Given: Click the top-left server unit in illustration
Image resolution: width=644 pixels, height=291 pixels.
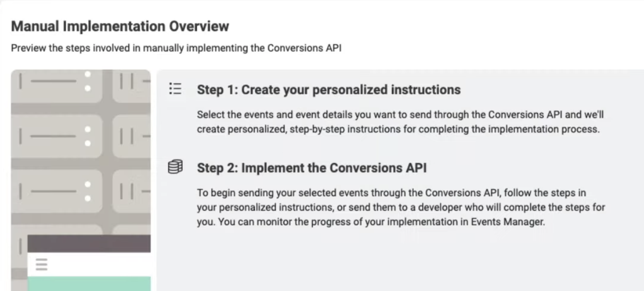Looking at the screenshot, I should tap(56, 86).
